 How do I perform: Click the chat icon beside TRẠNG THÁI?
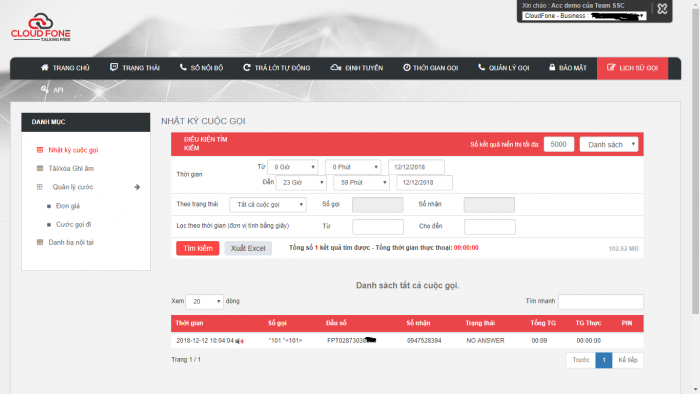click(x=114, y=67)
